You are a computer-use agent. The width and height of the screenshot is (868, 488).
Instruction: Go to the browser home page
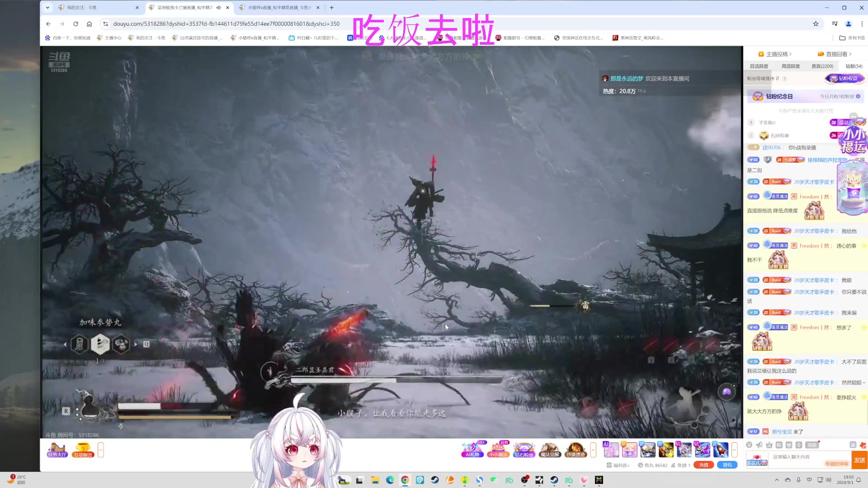[x=90, y=24]
